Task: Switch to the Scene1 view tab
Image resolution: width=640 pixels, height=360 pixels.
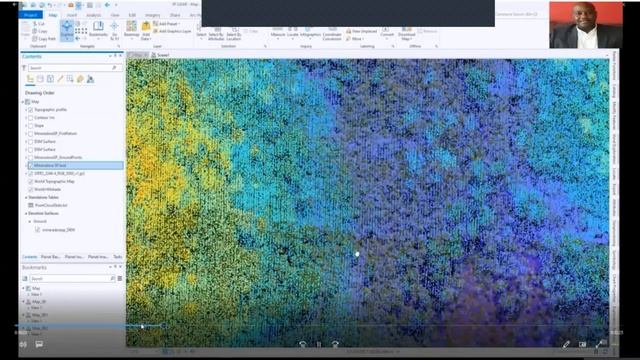Action: pyautogui.click(x=160, y=55)
